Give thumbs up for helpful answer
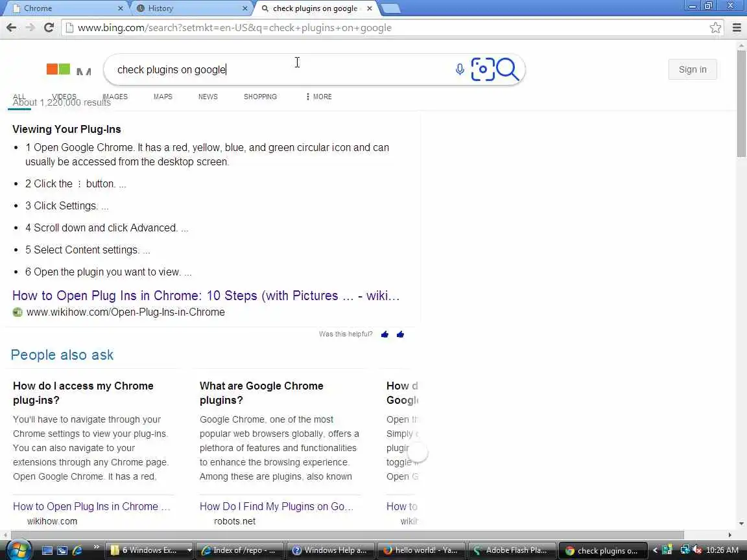This screenshot has width=747, height=560. pyautogui.click(x=385, y=334)
